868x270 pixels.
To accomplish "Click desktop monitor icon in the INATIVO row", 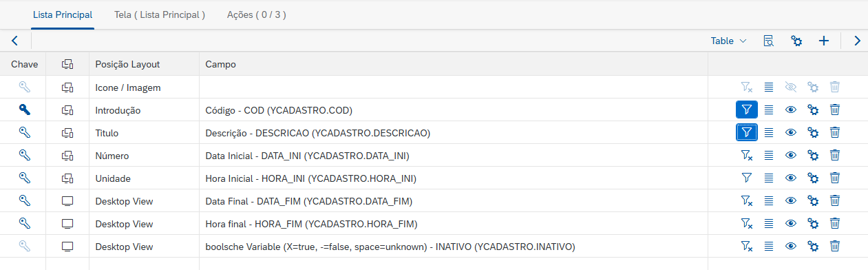I will tap(67, 246).
